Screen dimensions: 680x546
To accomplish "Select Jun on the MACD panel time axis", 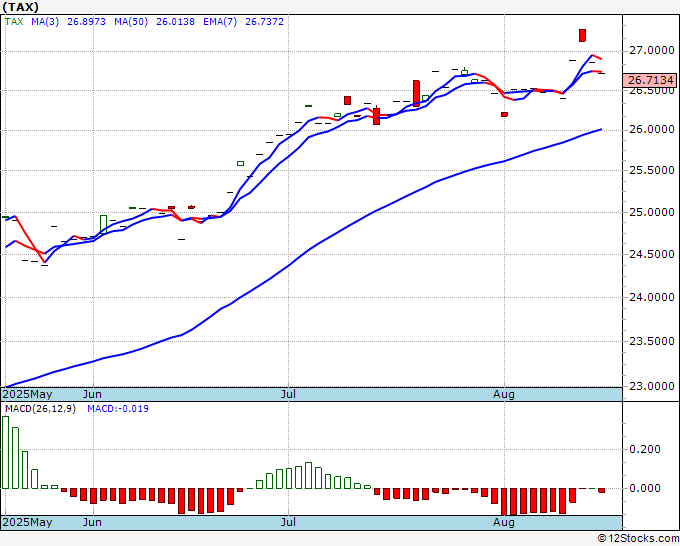I will [x=92, y=522].
